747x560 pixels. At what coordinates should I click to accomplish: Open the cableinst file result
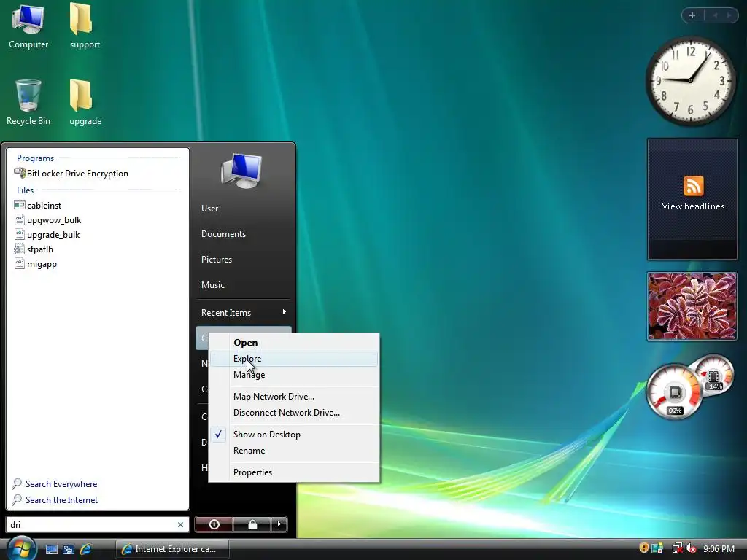[x=38, y=205]
